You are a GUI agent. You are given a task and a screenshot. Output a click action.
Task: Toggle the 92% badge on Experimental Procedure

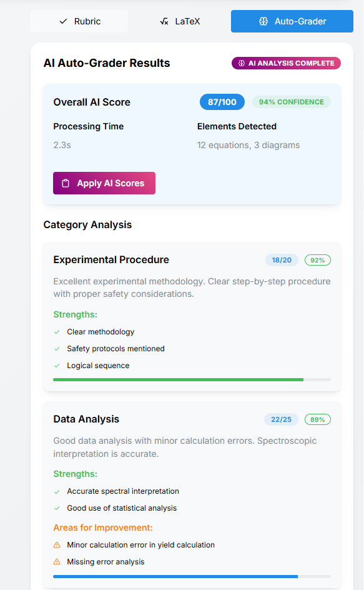coord(318,260)
